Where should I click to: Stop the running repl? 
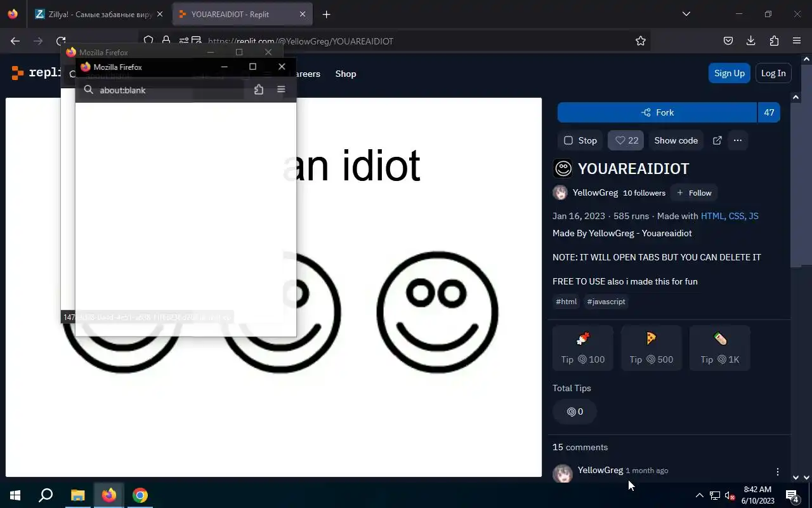pyautogui.click(x=580, y=140)
